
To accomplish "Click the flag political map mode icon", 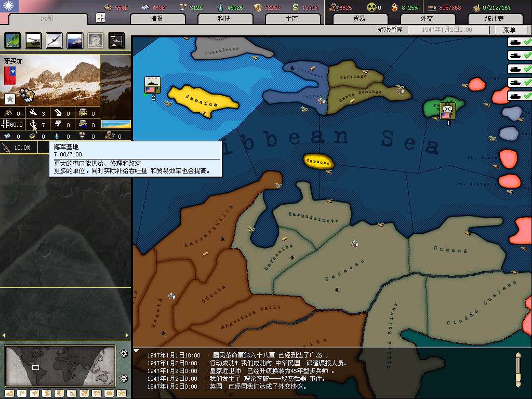I will click(21, 393).
